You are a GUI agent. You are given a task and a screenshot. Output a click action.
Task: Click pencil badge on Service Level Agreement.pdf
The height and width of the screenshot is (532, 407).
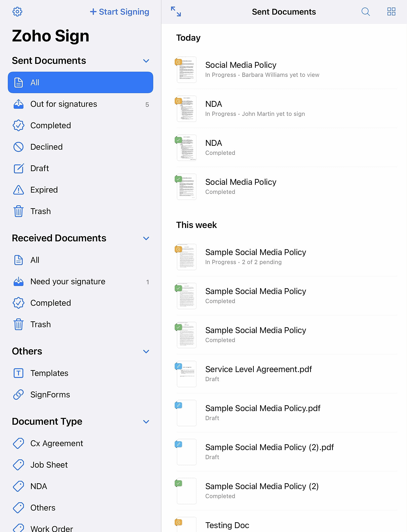178,366
